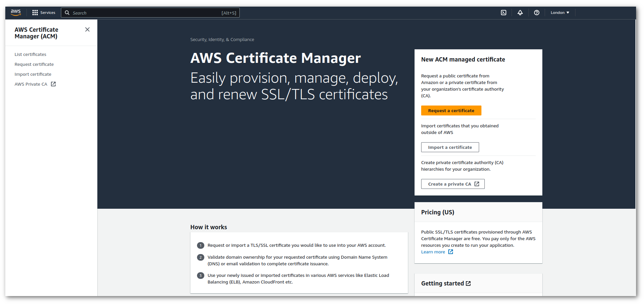
Task: Open the Getting started heading link
Action: click(446, 283)
